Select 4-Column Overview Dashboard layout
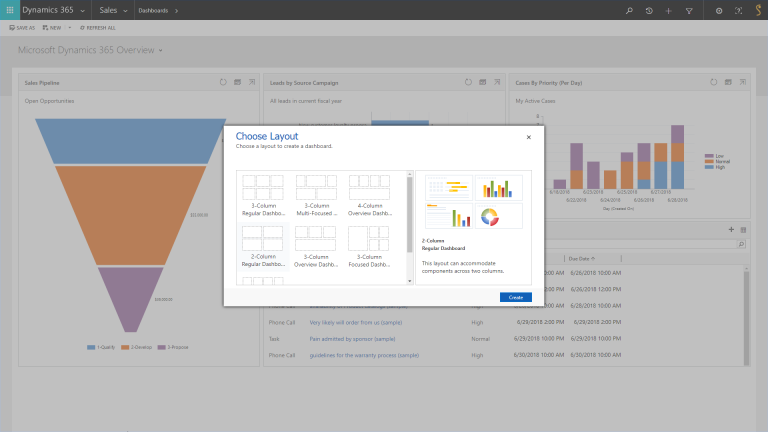 click(x=370, y=195)
